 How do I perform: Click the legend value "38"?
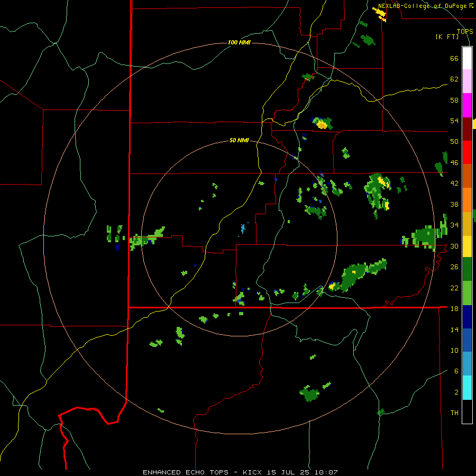(x=454, y=204)
